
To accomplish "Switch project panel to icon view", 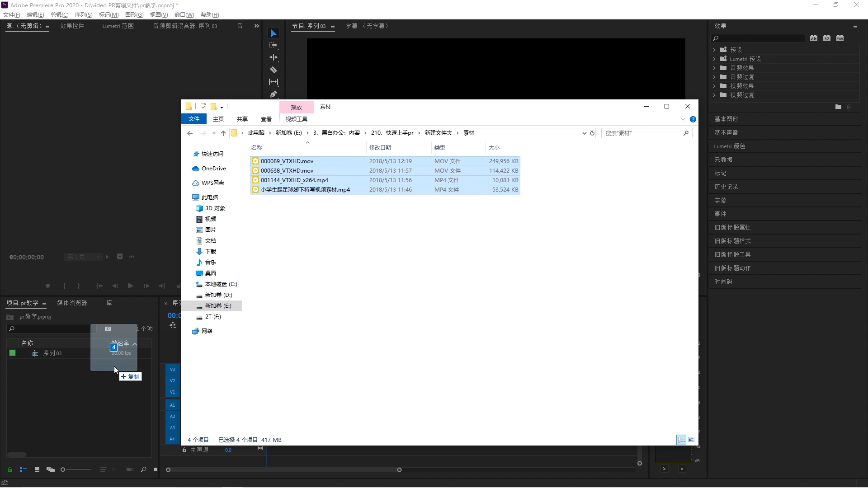I will coord(37,469).
